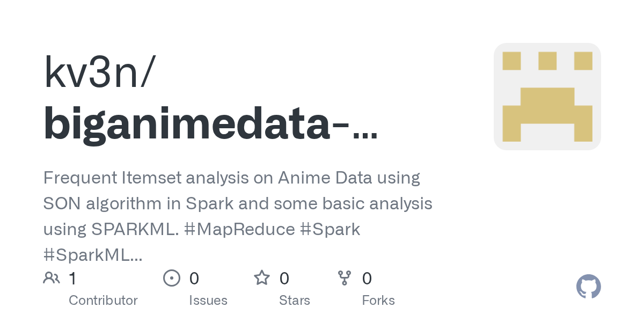This screenshot has width=644, height=322.
Task: Click the #MapReduce hashtag
Action: [x=239, y=229]
